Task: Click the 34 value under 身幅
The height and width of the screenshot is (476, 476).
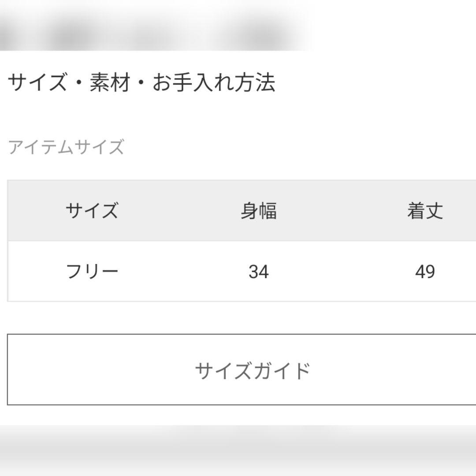Action: pos(259,271)
